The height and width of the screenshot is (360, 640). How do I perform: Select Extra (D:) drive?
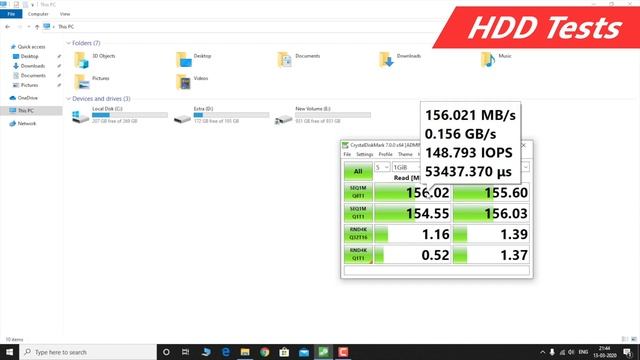coord(221,115)
